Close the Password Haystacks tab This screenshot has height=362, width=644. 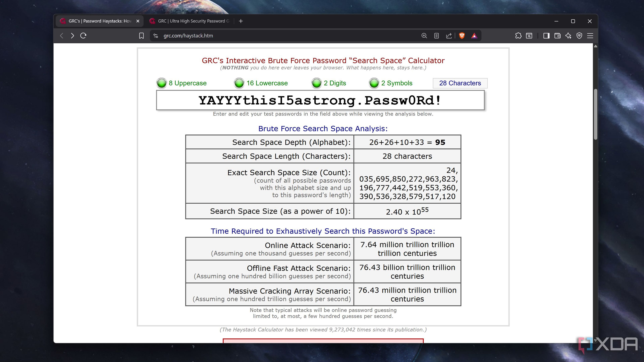pyautogui.click(x=138, y=21)
